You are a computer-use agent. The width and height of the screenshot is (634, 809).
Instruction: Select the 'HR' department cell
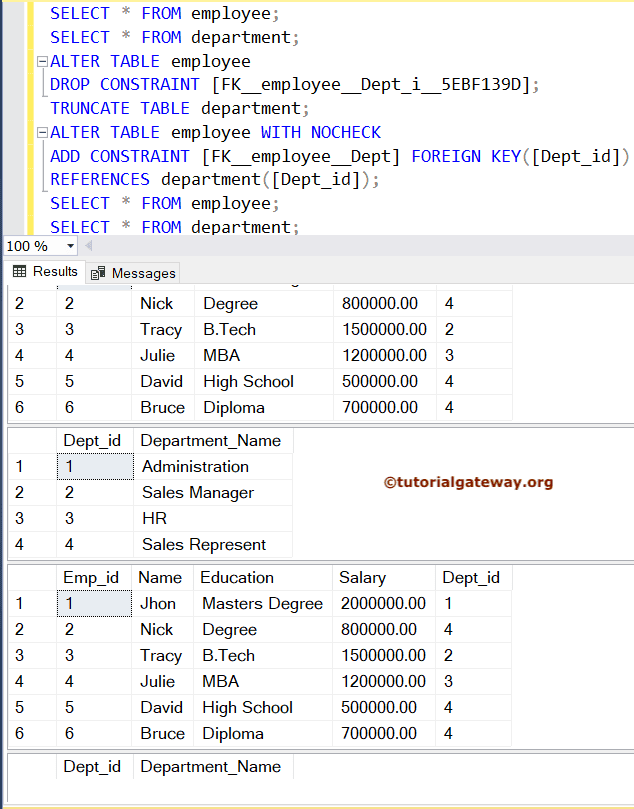pyautogui.click(x=213, y=519)
